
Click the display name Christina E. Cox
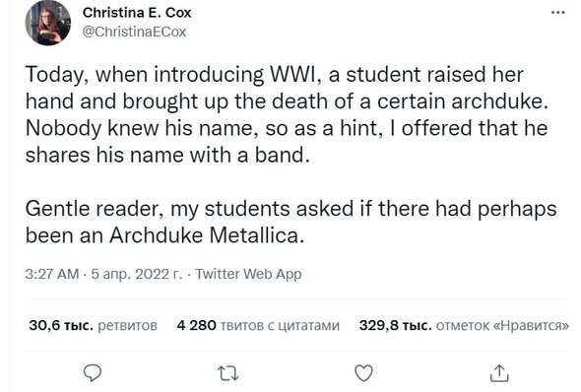[x=137, y=13]
